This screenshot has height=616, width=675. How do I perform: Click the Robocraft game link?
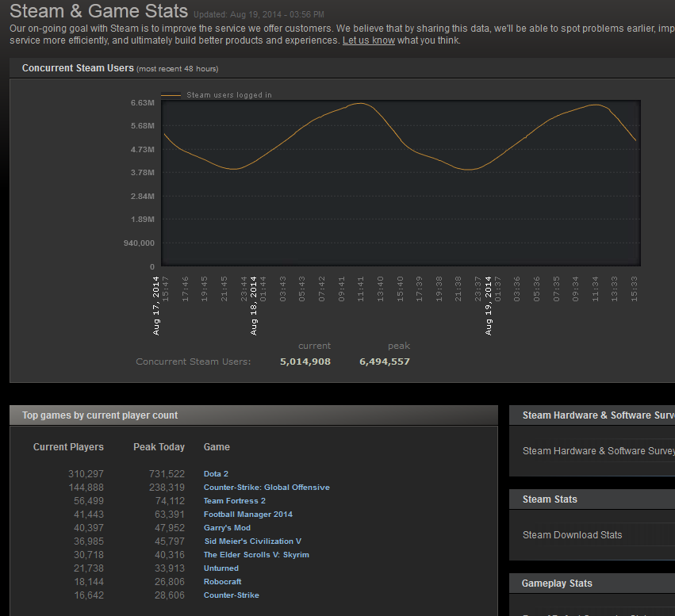pyautogui.click(x=222, y=582)
